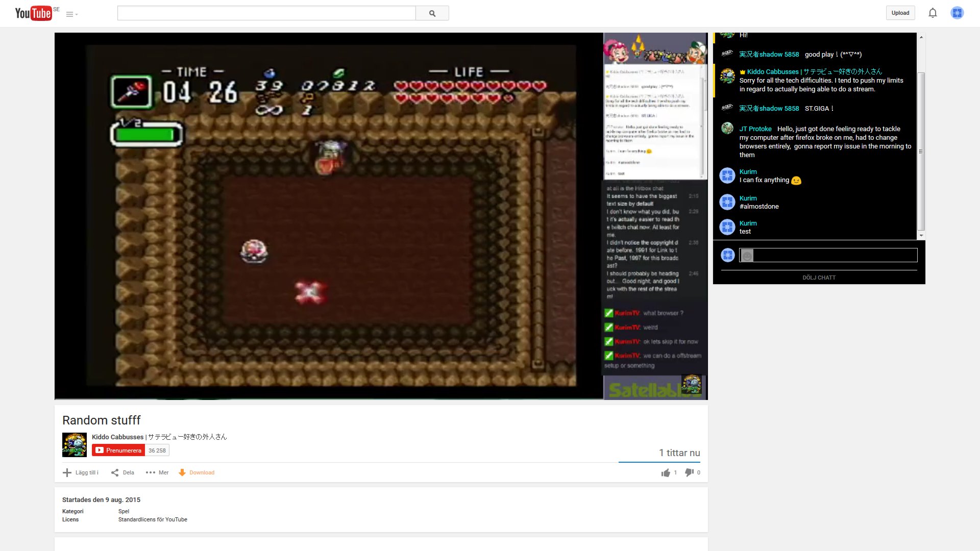This screenshot has width=980, height=551.
Task: Open shadow 5858 avatar beside "ST.GIGA" message
Action: [x=727, y=108]
